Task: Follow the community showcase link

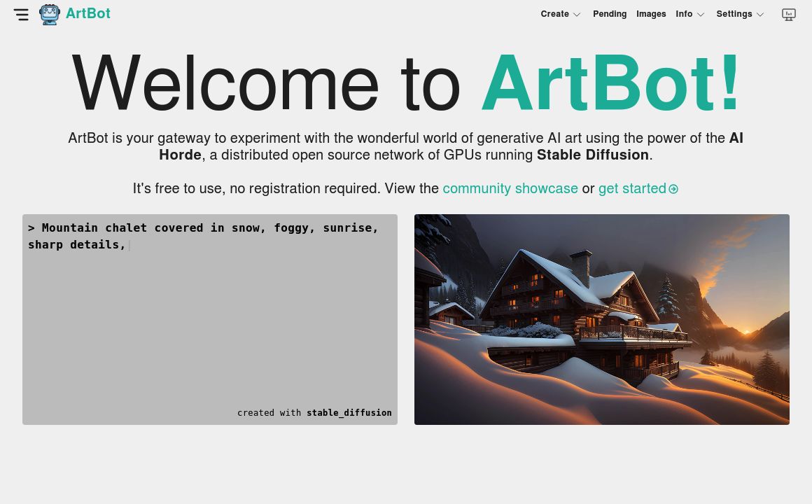Action: (x=510, y=189)
